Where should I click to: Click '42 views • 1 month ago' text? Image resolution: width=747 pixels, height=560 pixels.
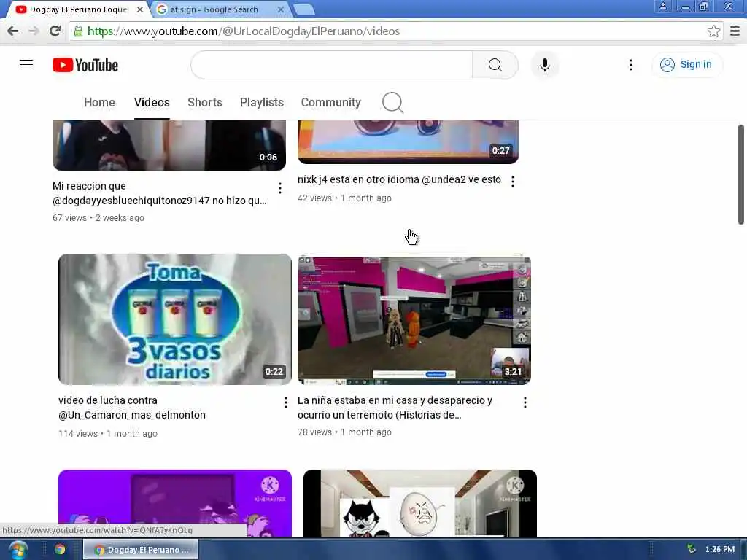344,198
